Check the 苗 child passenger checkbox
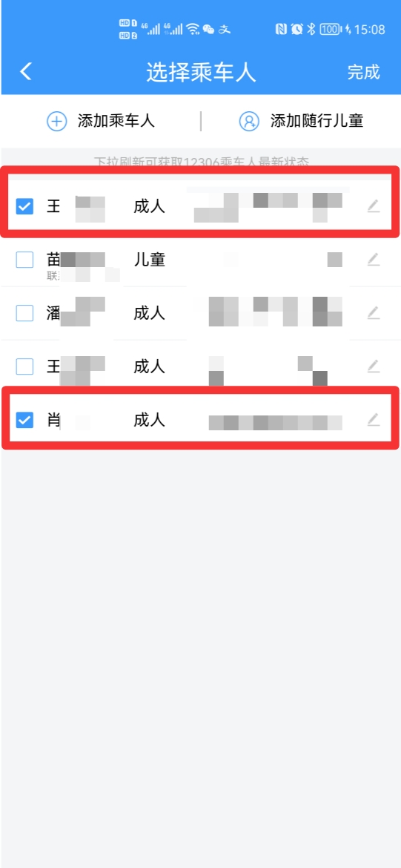 pos(25,259)
